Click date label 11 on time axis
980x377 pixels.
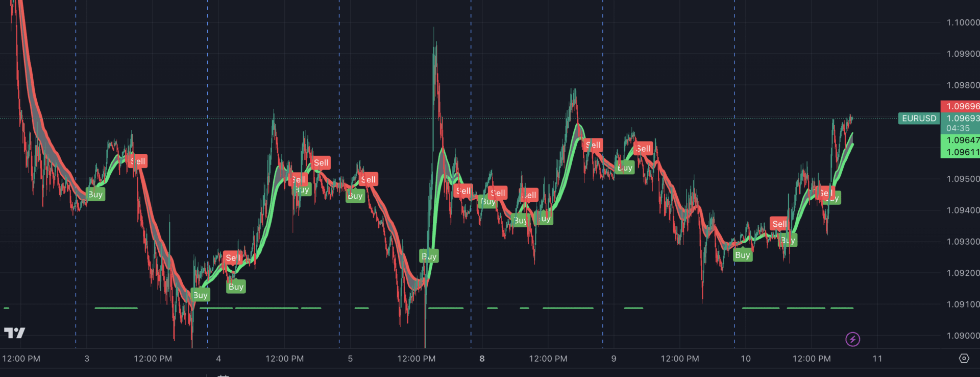pos(877,359)
